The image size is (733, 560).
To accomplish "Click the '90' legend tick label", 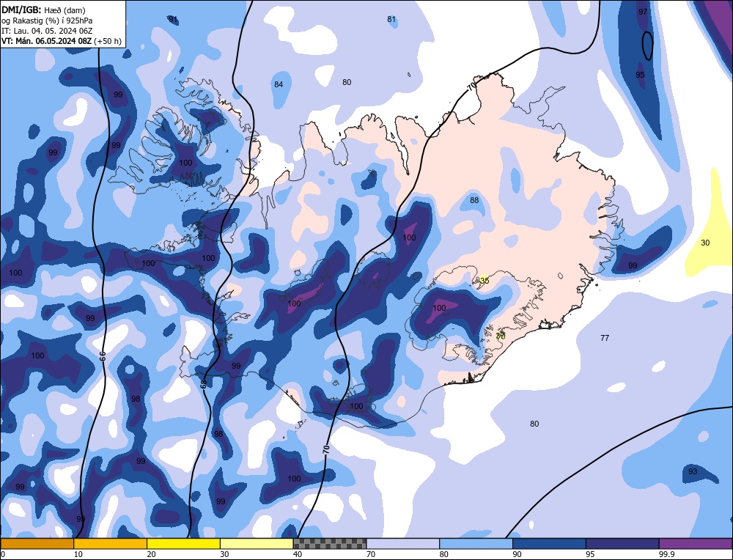I will pyautogui.click(x=517, y=554).
